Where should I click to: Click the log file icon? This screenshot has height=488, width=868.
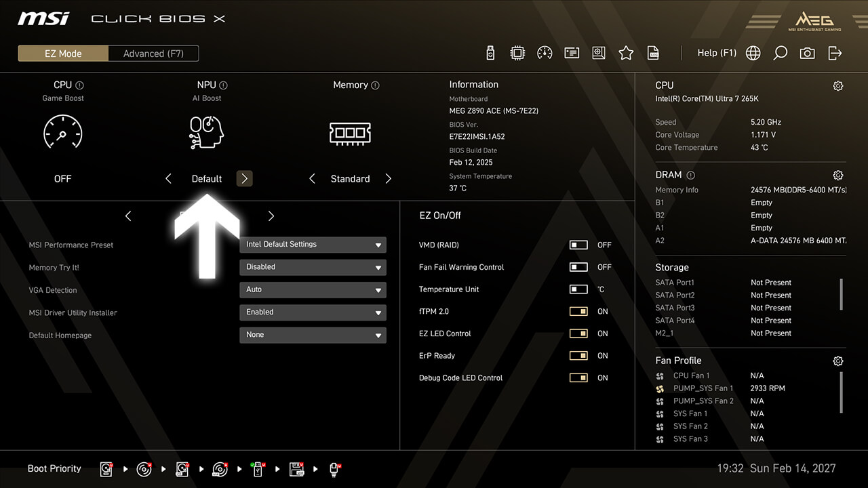[653, 53]
